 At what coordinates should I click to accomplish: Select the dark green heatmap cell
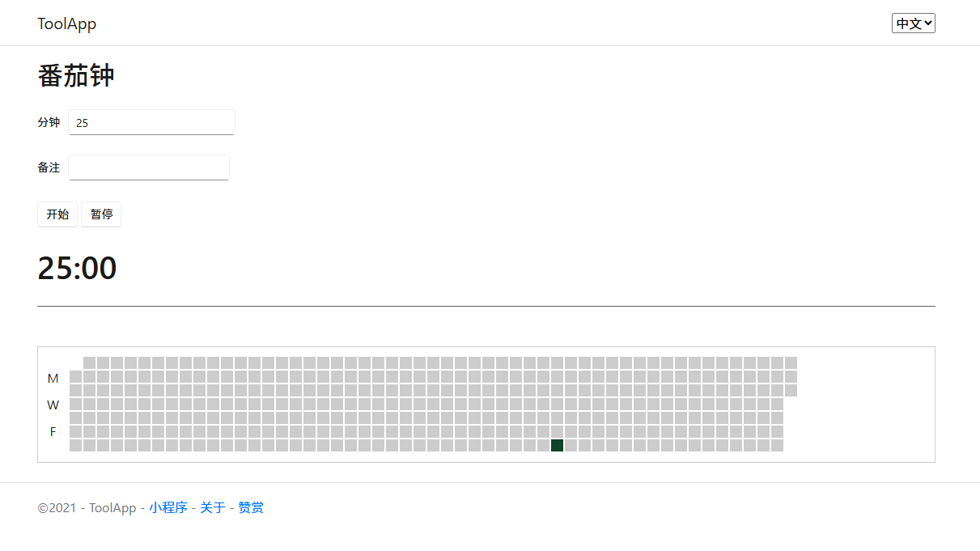[557, 445]
